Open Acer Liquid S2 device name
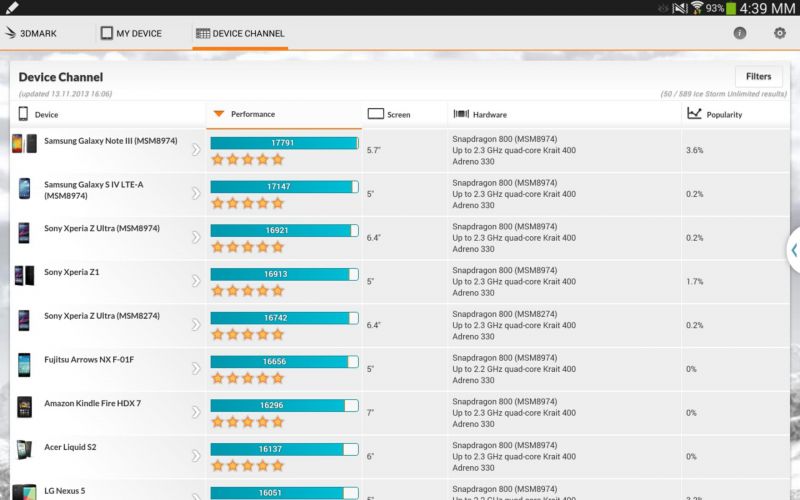Viewport: 800px width, 500px height. tap(70, 447)
